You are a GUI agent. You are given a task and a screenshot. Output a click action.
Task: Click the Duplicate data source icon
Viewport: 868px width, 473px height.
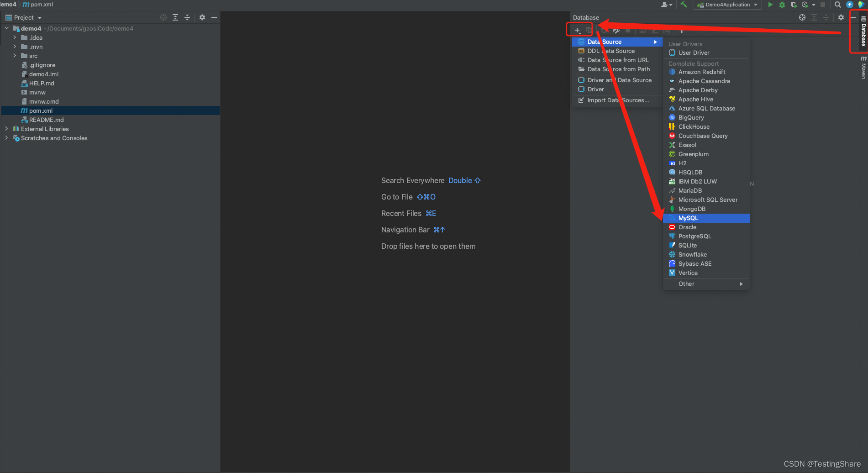click(589, 31)
